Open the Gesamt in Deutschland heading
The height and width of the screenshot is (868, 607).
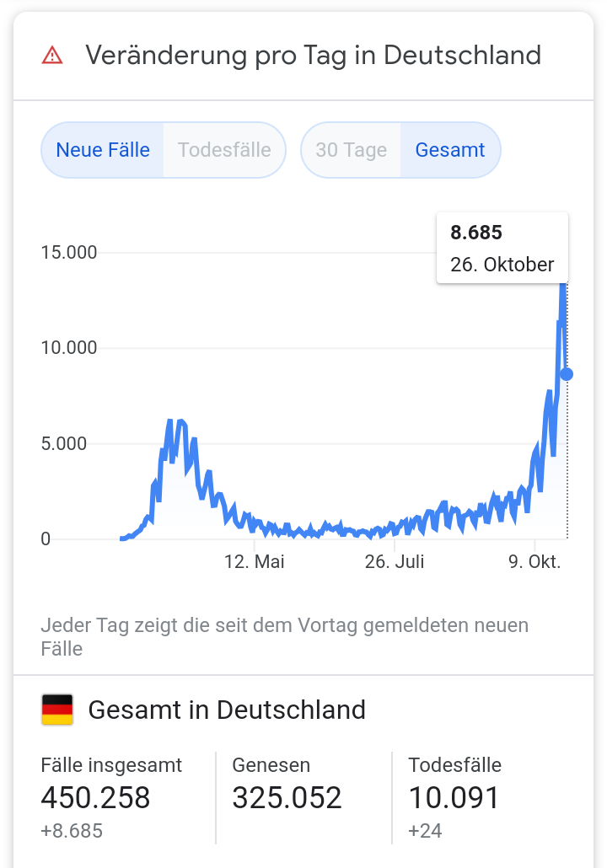point(227,710)
